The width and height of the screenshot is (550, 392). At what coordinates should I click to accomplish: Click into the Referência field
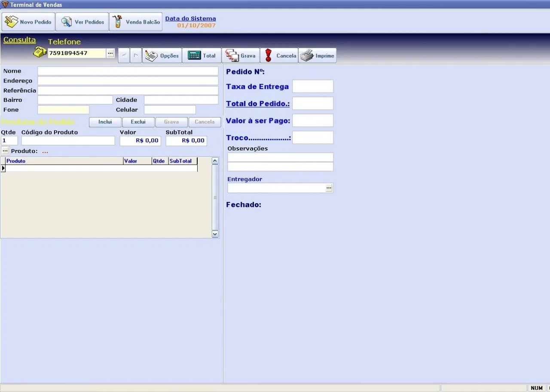[x=128, y=90]
